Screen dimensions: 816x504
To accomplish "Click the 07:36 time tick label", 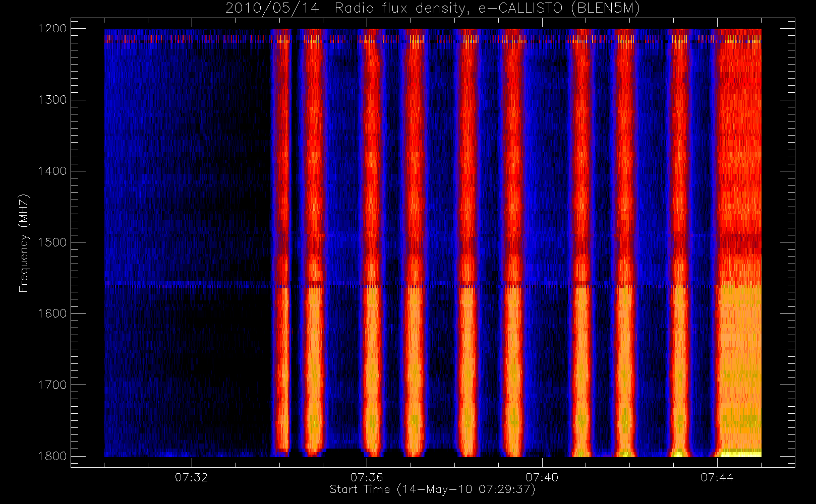I will pyautogui.click(x=367, y=477).
